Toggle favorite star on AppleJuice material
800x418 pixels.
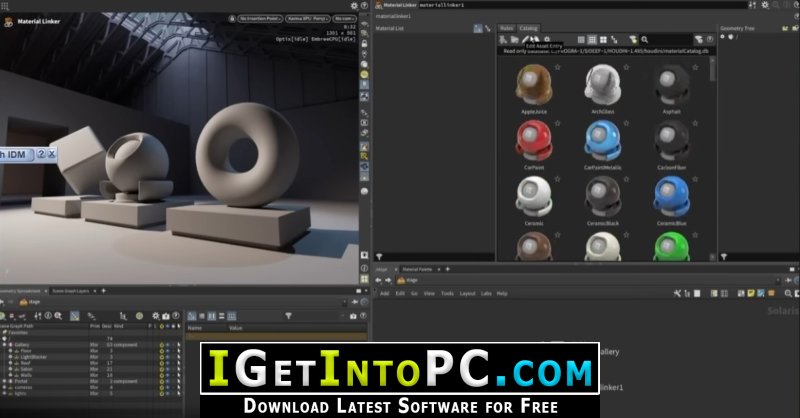pos(558,67)
